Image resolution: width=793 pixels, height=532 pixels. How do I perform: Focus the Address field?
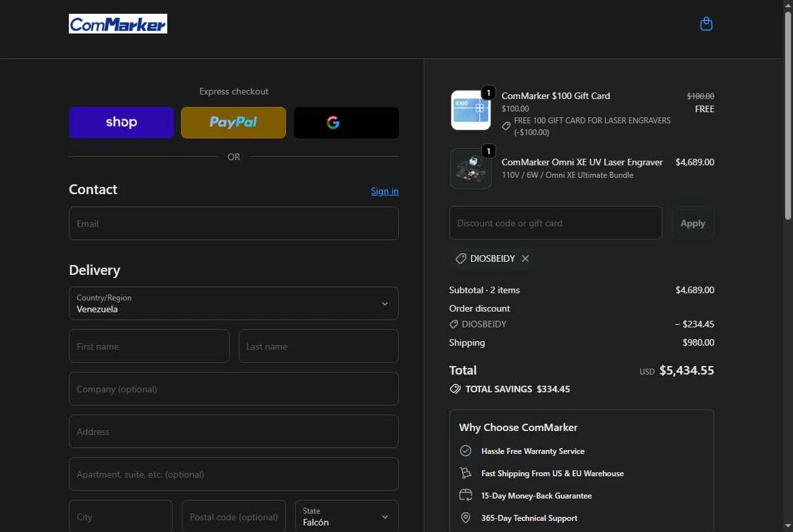[x=234, y=432]
